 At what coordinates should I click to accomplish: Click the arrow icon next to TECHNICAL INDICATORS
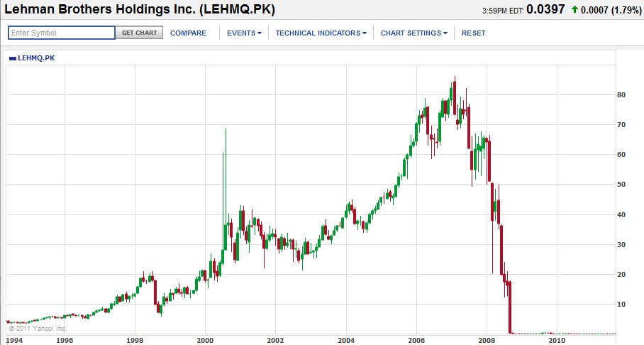click(x=365, y=33)
